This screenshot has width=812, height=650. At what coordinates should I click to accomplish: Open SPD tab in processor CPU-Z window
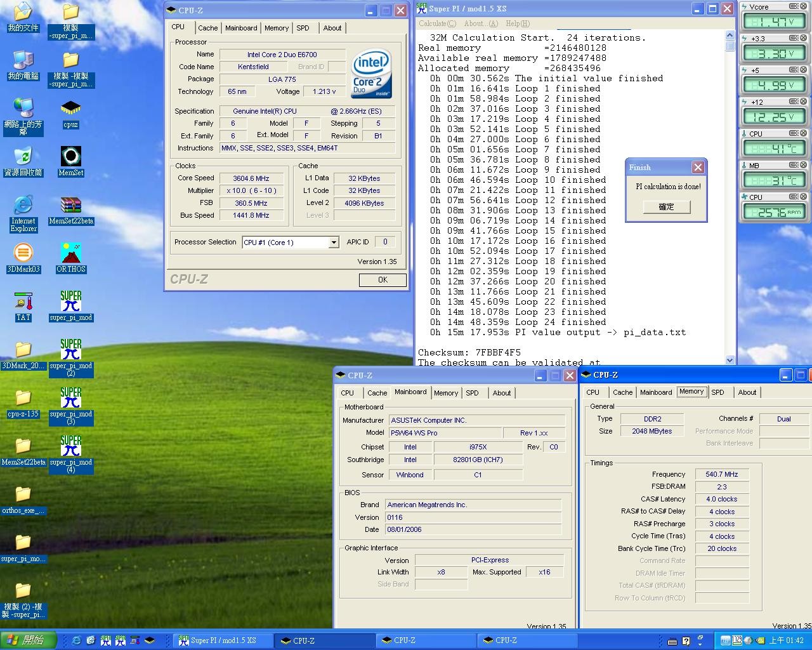pyautogui.click(x=303, y=28)
